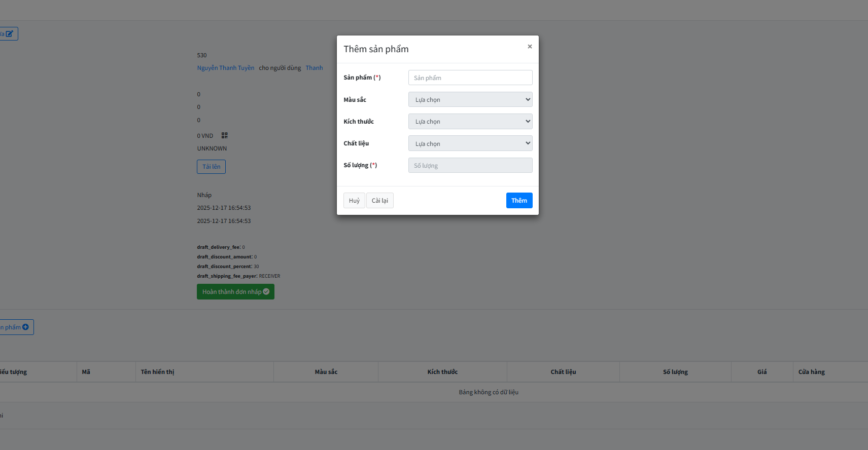
Task: Open the Chất liệu dropdown
Action: (470, 143)
